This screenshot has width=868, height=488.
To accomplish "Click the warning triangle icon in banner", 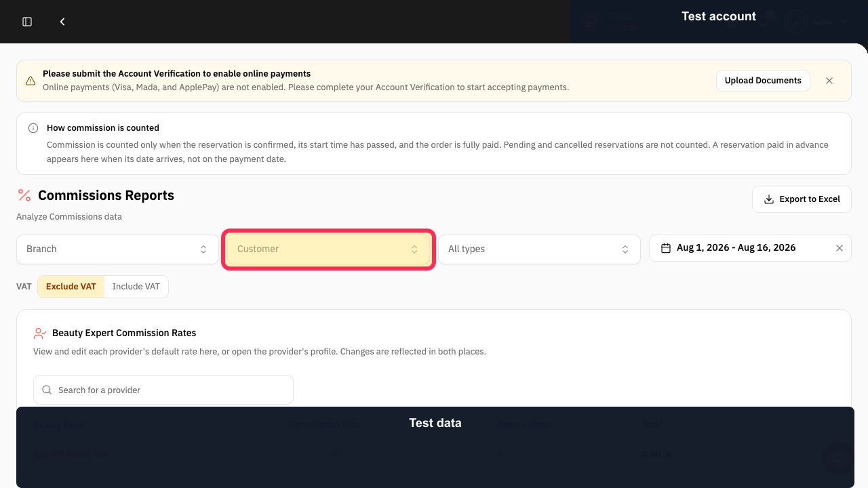I will (31, 81).
